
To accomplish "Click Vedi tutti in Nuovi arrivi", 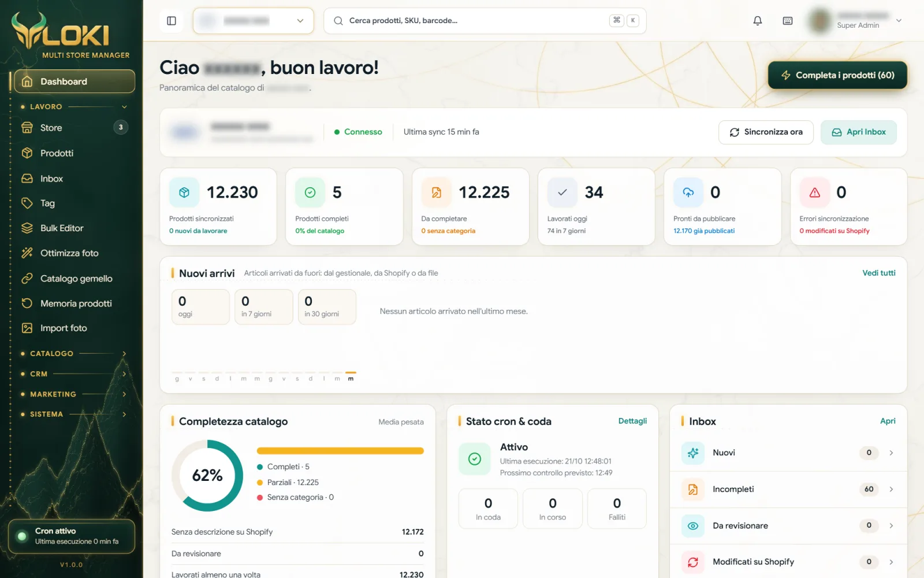I will 879,273.
